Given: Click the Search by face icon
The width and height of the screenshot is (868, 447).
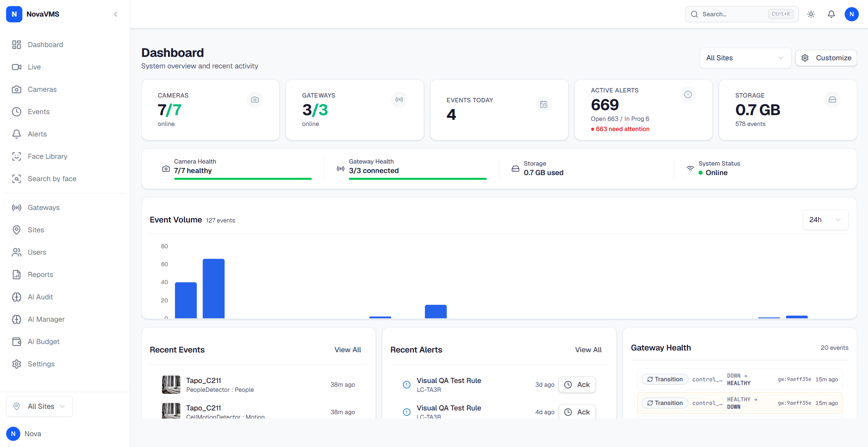Looking at the screenshot, I should [x=17, y=179].
